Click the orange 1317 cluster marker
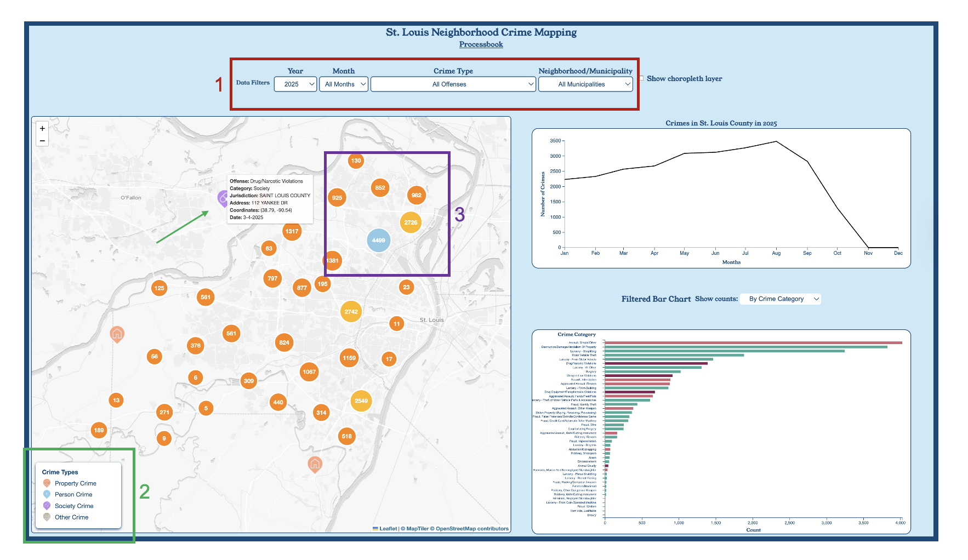968x560 pixels. (x=292, y=231)
